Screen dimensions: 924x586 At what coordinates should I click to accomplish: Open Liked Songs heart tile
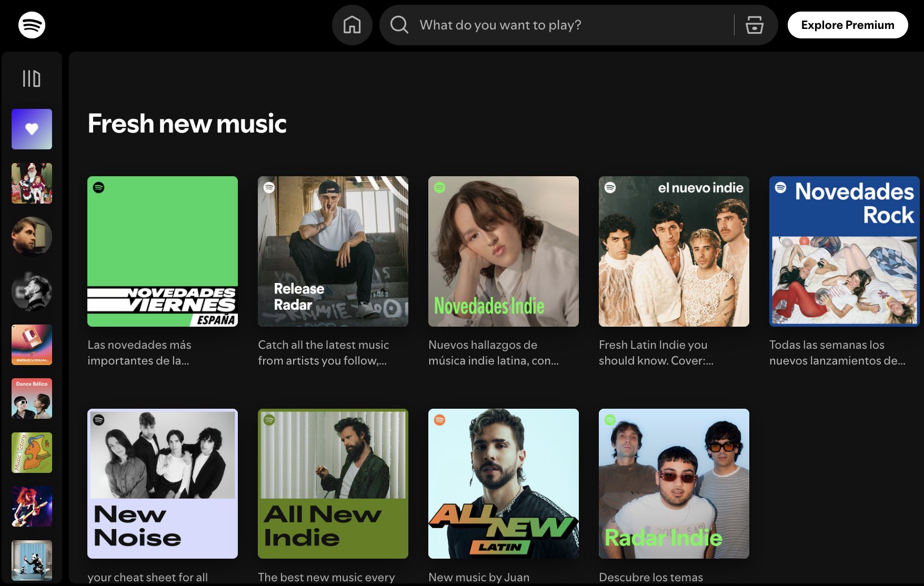32,129
